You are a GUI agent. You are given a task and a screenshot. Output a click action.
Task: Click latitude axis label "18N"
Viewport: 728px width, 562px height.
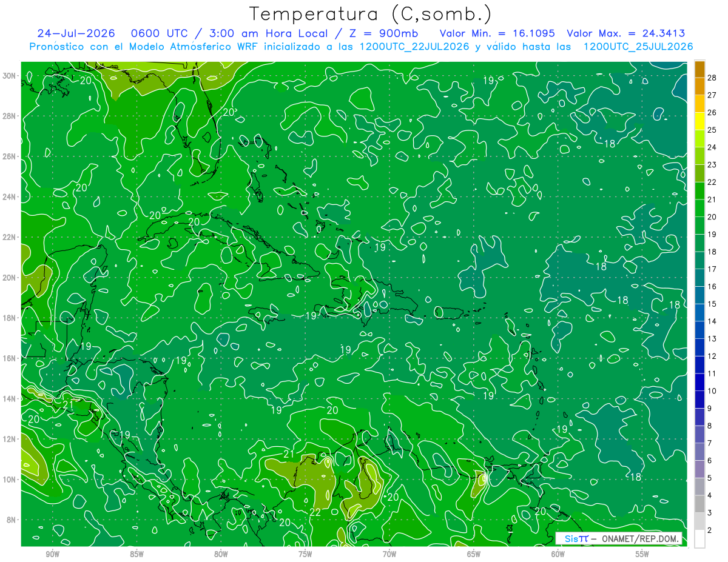9,318
